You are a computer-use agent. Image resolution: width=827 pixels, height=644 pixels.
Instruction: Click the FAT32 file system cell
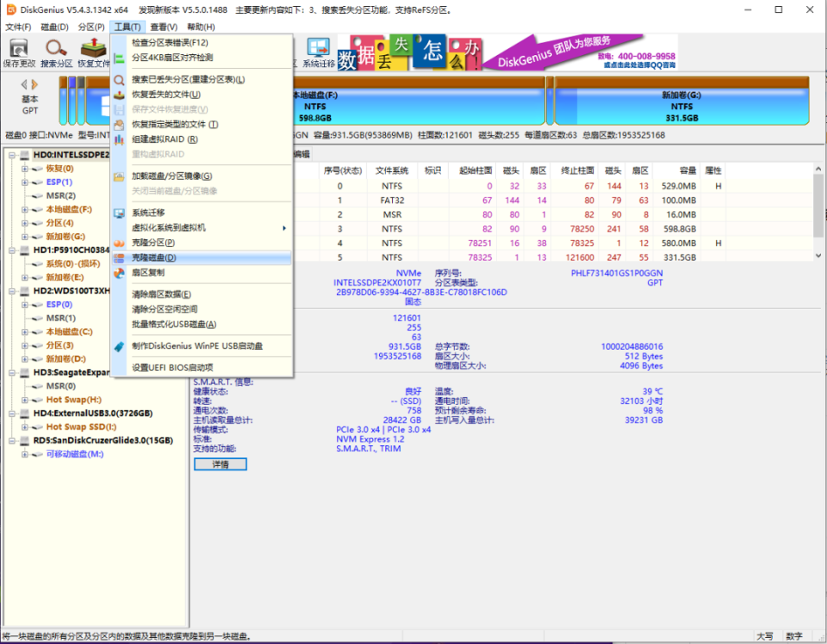(392, 201)
